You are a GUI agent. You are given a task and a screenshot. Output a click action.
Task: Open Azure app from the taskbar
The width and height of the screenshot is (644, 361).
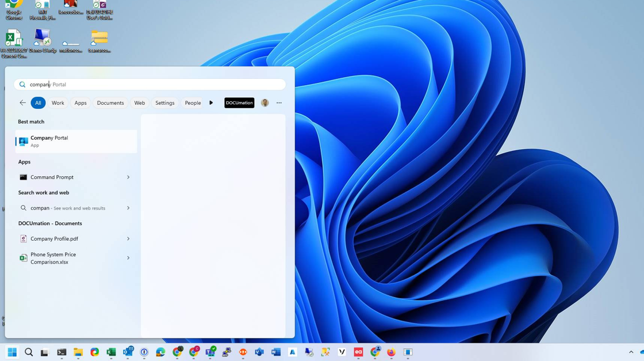click(293, 352)
